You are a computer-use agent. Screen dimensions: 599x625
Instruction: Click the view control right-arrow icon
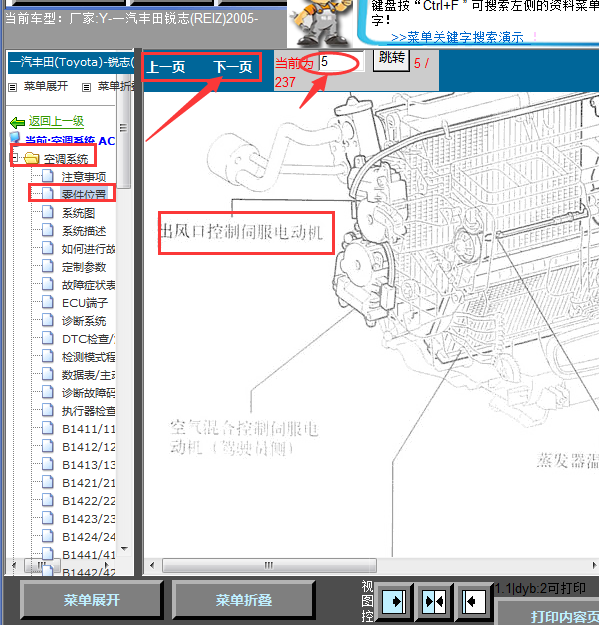[x=394, y=601]
